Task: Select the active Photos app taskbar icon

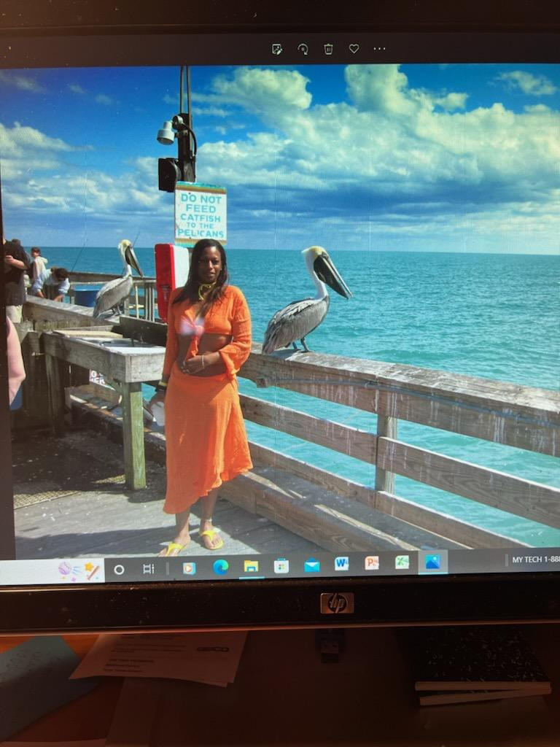Action: tap(432, 561)
